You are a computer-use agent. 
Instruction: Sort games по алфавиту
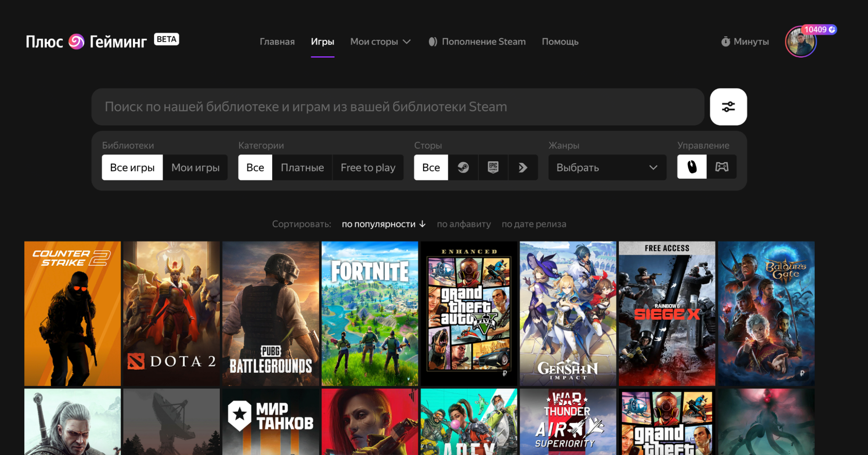[x=464, y=224]
